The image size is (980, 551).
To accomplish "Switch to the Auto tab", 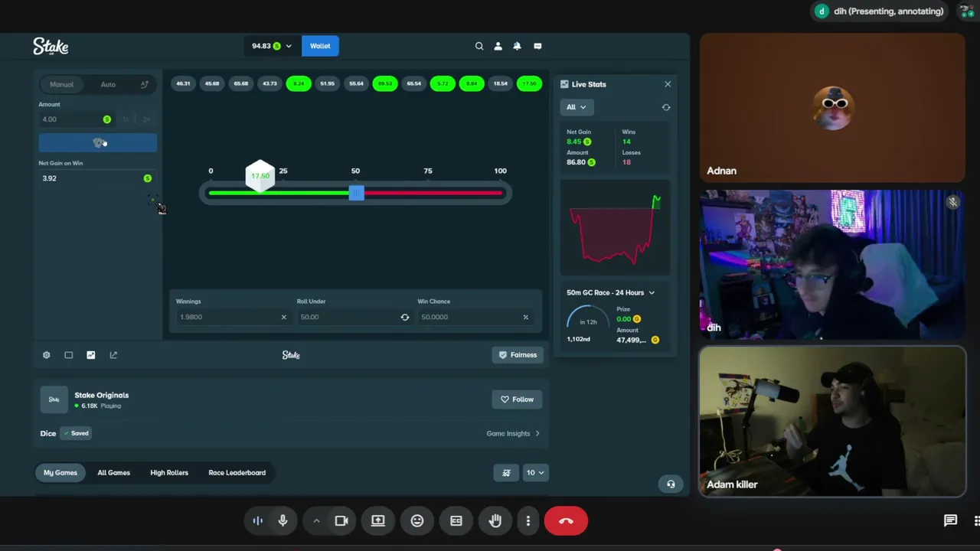I will (108, 84).
